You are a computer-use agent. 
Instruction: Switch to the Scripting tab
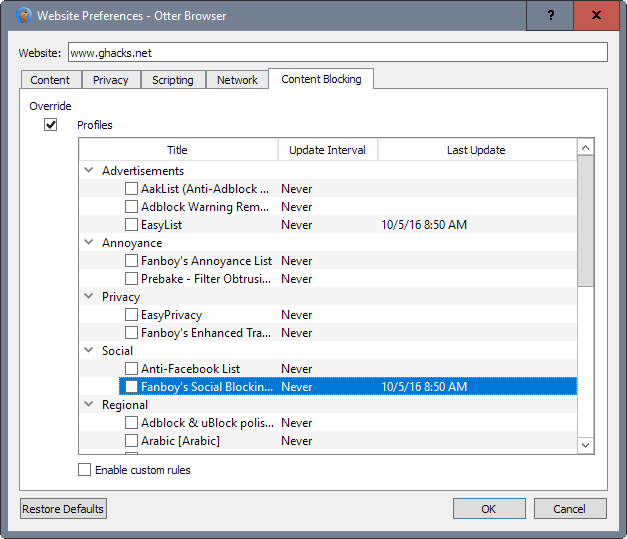173,80
